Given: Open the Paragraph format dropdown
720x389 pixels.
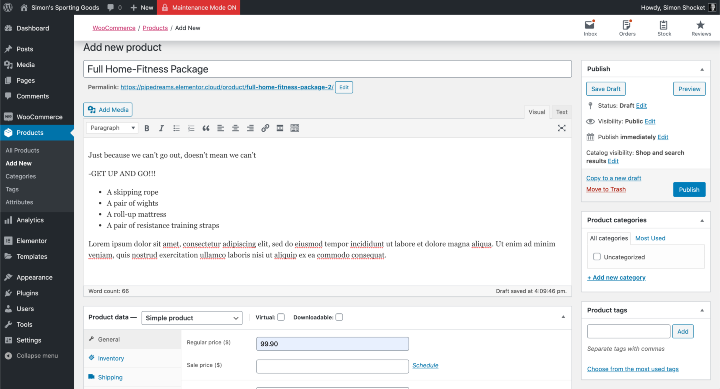Looking at the screenshot, I should click(x=112, y=128).
